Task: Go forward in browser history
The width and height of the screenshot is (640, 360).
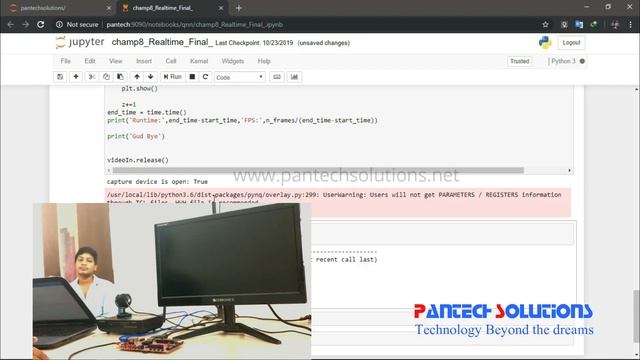Action: [x=25, y=24]
